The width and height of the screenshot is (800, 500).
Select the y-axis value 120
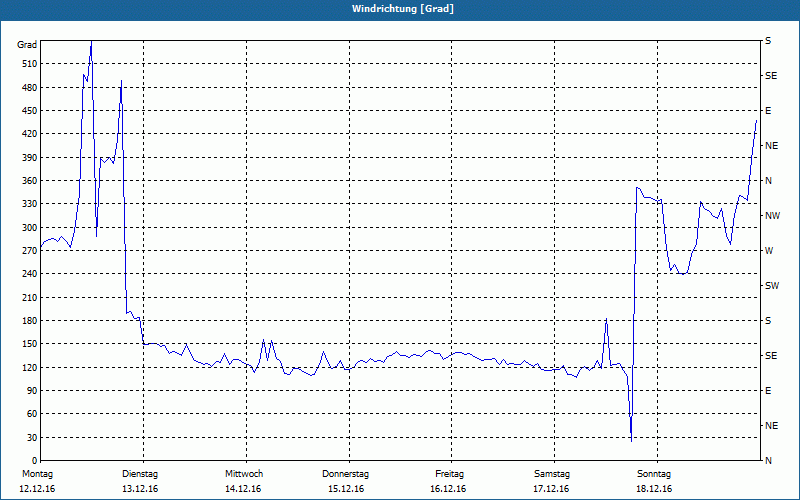(30, 367)
